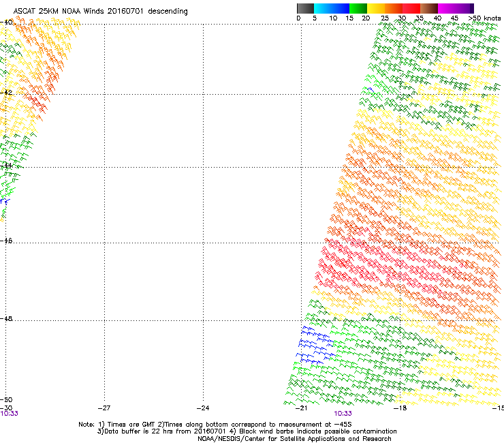The image size is (504, 443).
Task: Click the '>50 knots' legend label
Action: click(x=484, y=18)
